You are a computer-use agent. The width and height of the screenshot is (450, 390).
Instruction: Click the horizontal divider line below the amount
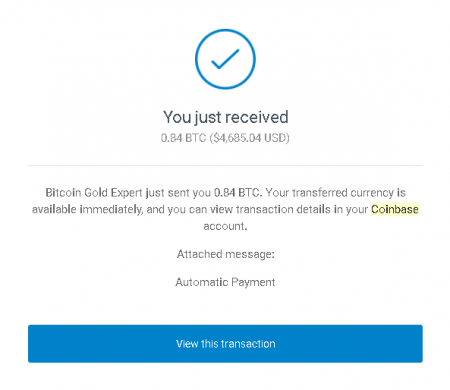coord(225,165)
